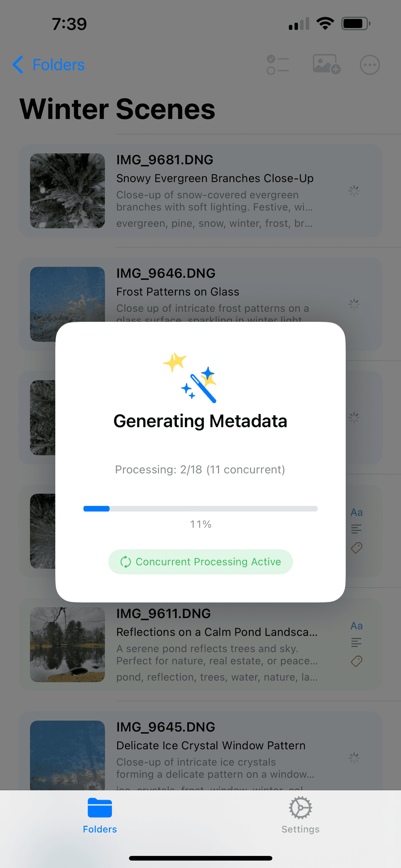Tap the Wi-Fi status bar icon
Screen dimensions: 401x868
pos(325,23)
